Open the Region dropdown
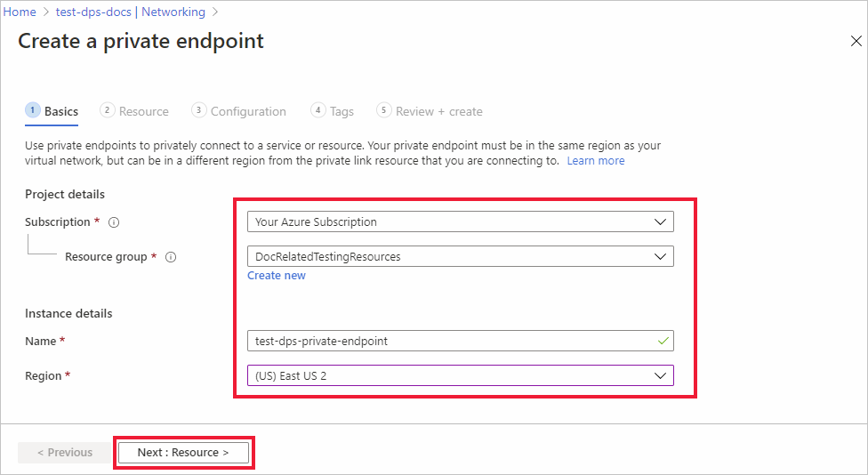The width and height of the screenshot is (868, 475). coord(460,375)
